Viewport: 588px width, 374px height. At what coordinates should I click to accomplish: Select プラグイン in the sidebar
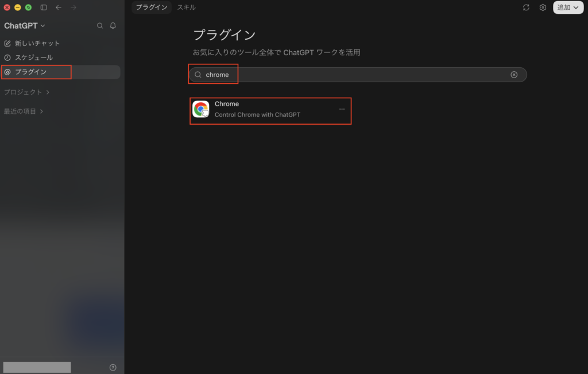60,72
